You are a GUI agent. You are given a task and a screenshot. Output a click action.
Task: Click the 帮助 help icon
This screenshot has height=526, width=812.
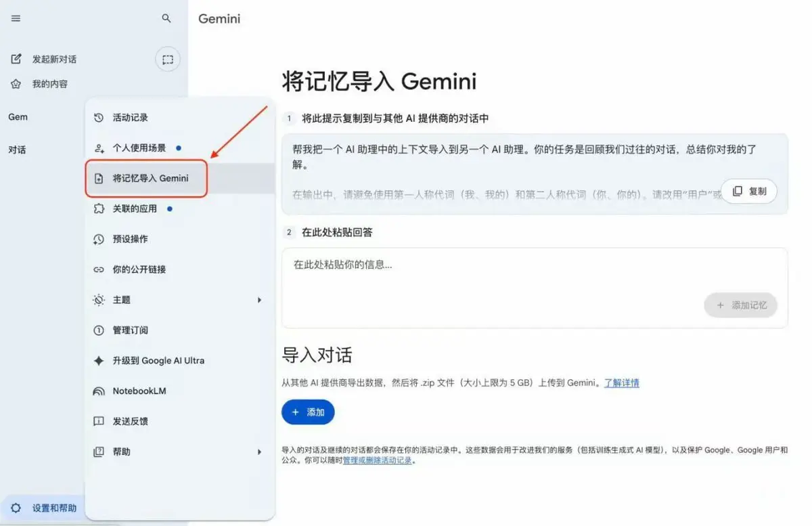99,452
